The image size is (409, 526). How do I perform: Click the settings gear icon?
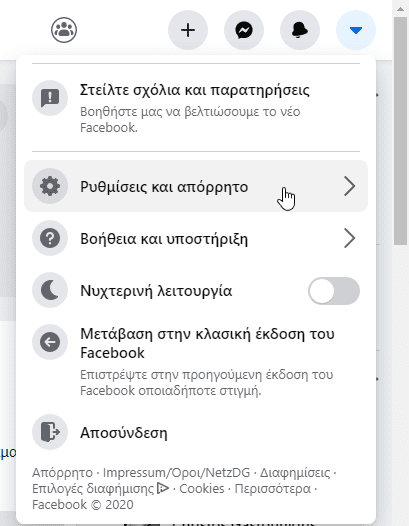pyautogui.click(x=50, y=186)
